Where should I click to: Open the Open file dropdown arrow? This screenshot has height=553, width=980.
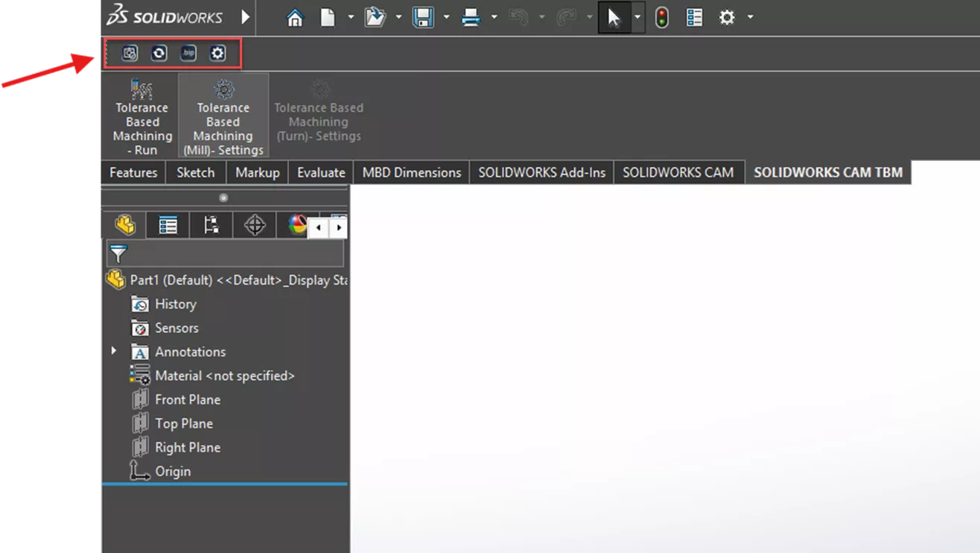click(398, 17)
